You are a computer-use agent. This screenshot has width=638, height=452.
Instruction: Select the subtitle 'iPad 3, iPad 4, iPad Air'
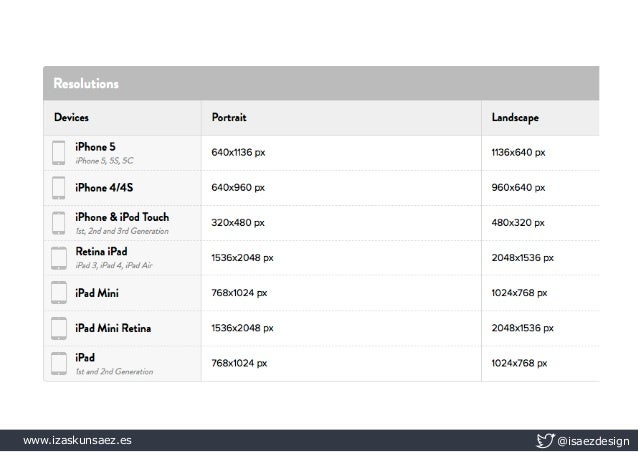[x=114, y=265]
